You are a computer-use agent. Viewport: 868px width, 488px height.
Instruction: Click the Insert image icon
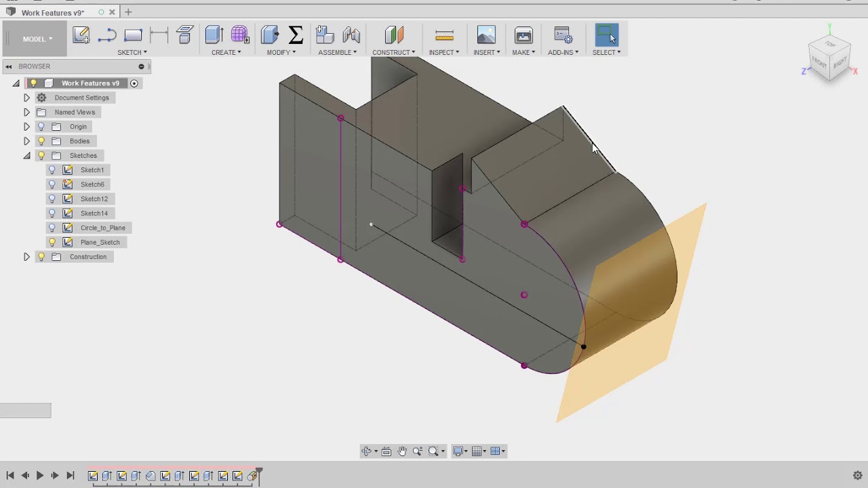(x=486, y=35)
